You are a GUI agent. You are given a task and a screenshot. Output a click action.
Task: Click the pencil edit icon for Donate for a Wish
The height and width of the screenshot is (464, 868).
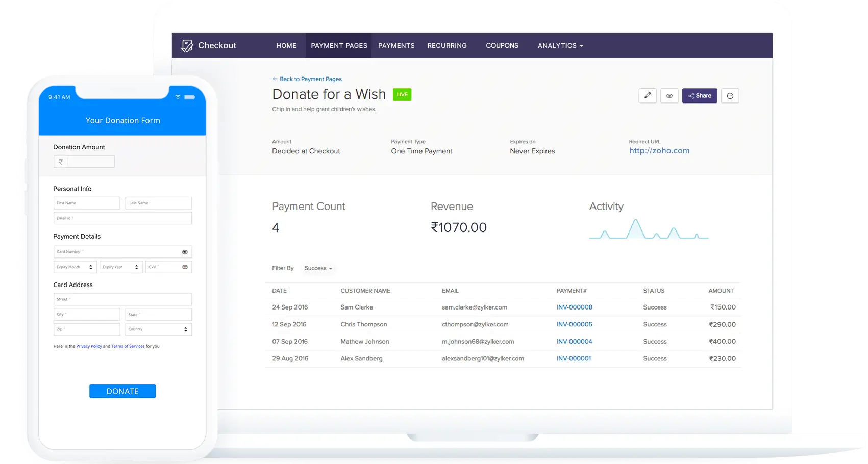[648, 95]
